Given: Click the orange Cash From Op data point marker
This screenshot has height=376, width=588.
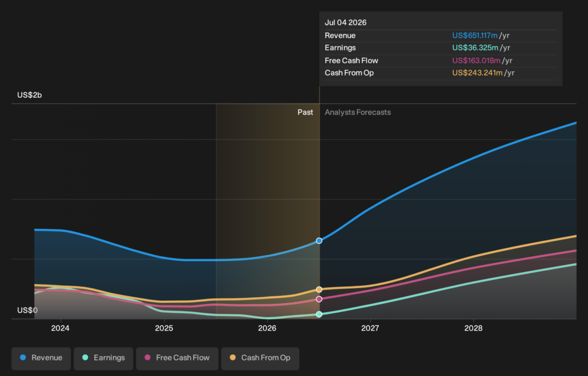Looking at the screenshot, I should click(x=319, y=289).
